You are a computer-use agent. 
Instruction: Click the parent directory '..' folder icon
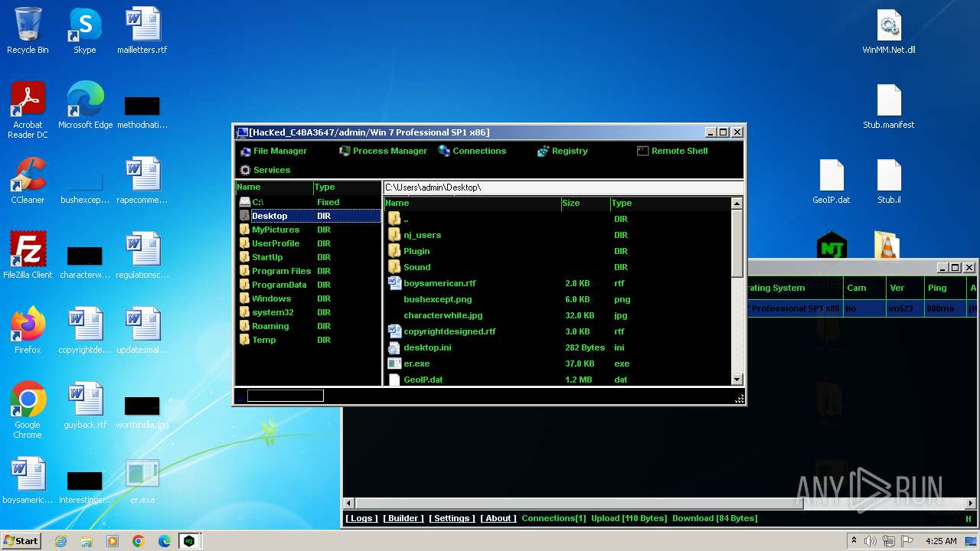(x=394, y=219)
